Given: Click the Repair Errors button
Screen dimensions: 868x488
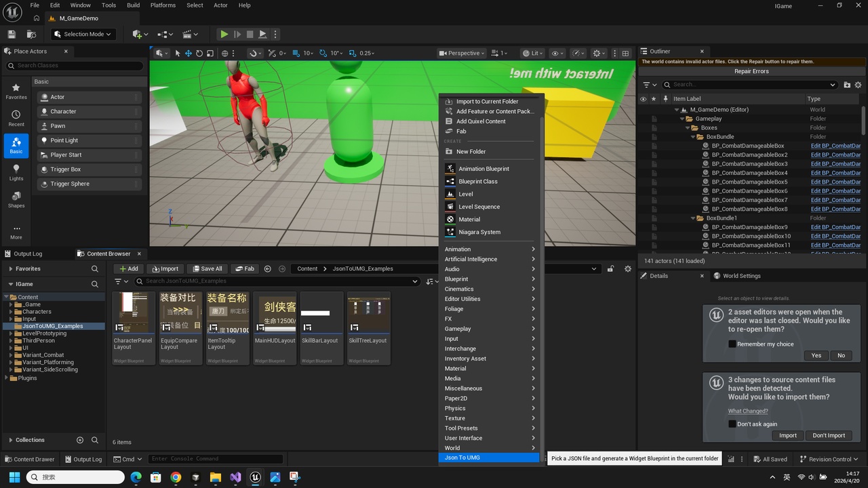Looking at the screenshot, I should pos(751,71).
